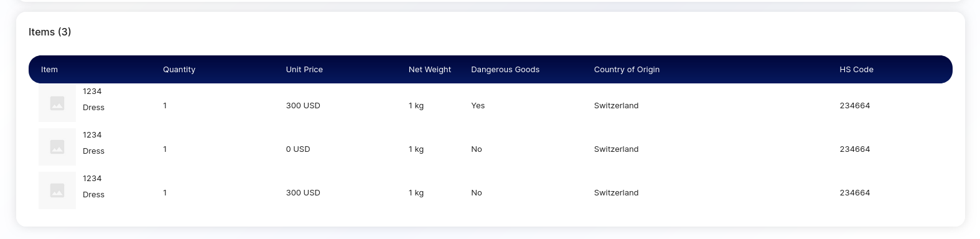The image size is (980, 239).
Task: Click the HS code in the third row
Action: pos(854,193)
